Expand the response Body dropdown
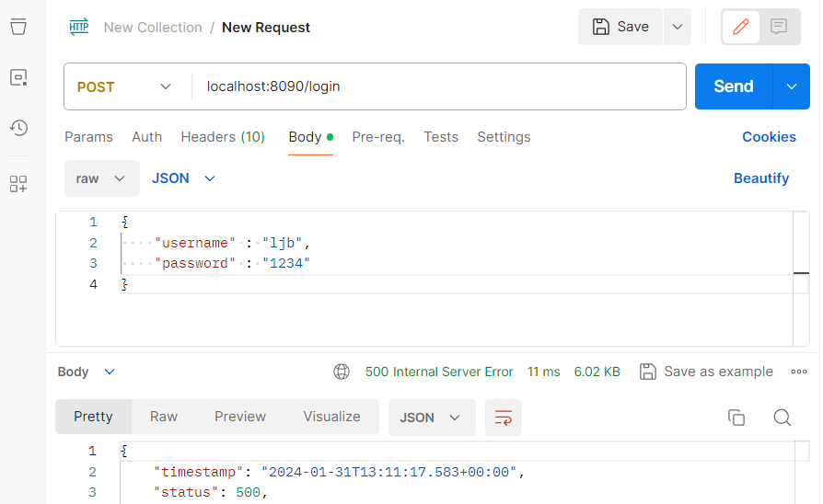 pyautogui.click(x=86, y=372)
